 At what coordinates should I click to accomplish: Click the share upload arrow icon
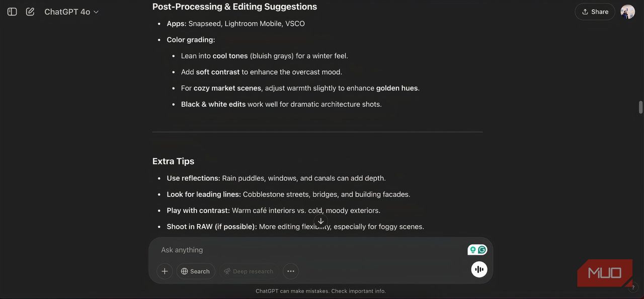pos(585,12)
